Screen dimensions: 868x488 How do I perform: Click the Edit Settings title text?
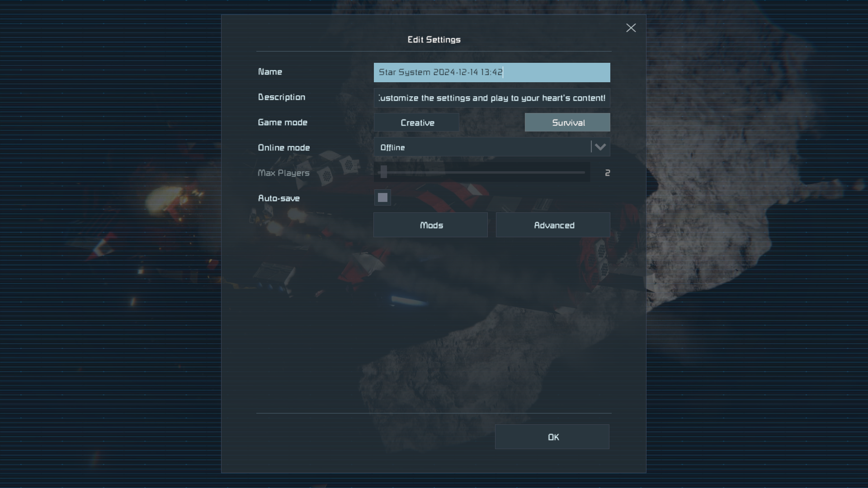click(x=434, y=40)
